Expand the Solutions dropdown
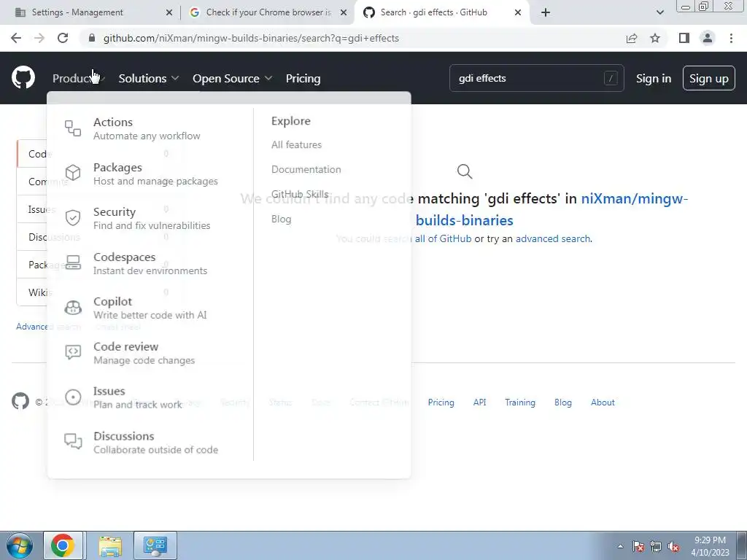 pyautogui.click(x=149, y=78)
